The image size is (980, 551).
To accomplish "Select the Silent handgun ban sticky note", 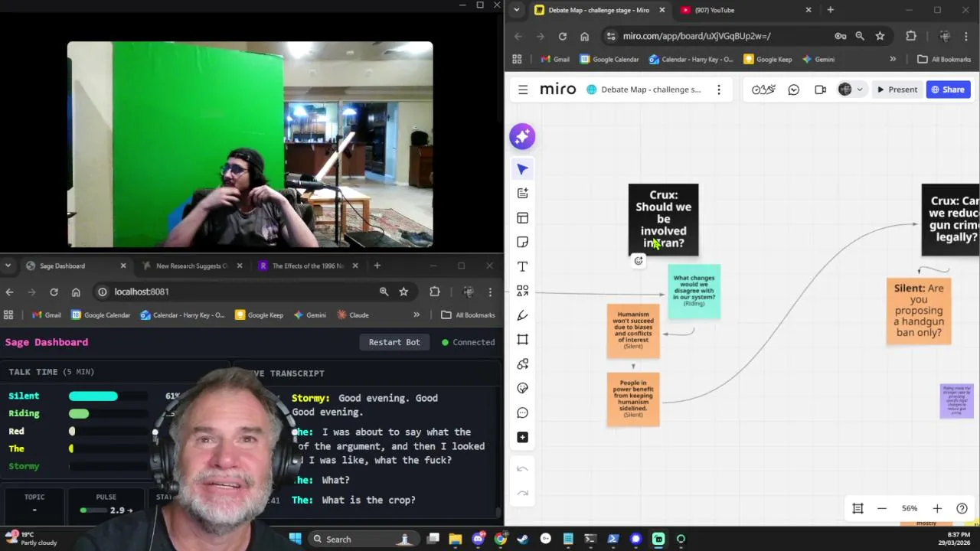I will 919,311.
